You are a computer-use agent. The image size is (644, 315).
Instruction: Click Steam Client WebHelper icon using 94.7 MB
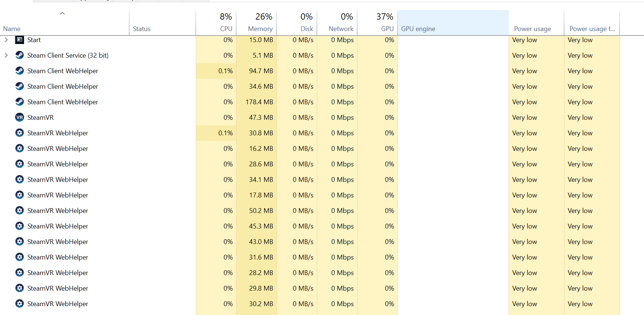click(20, 71)
